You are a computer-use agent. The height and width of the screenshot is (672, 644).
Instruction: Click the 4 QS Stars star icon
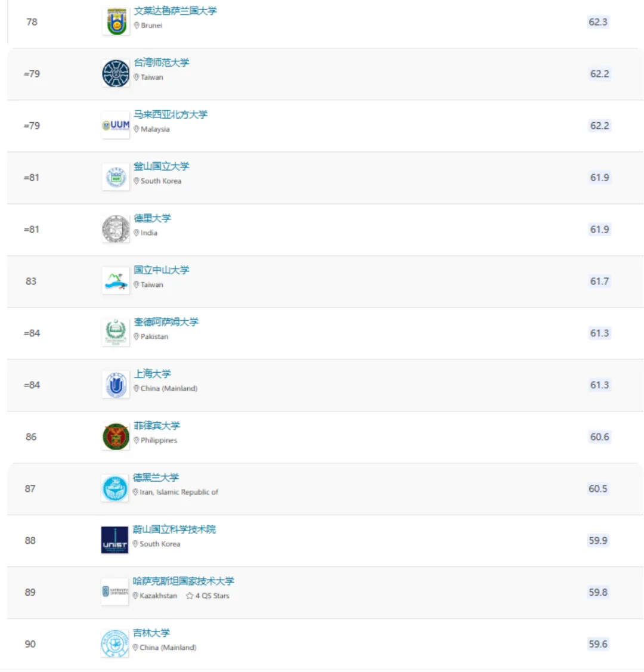pyautogui.click(x=190, y=596)
